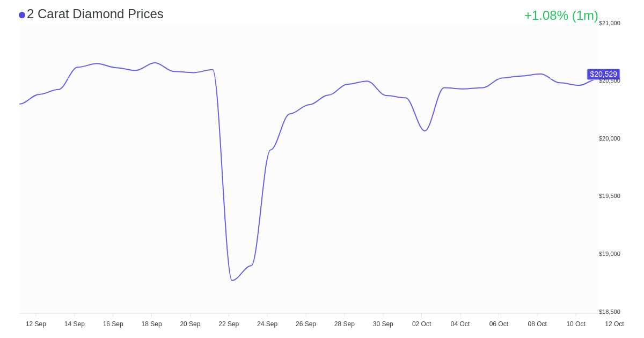Click the 08 Oct date axis label
The width and height of the screenshot is (644, 338).
coord(537,324)
